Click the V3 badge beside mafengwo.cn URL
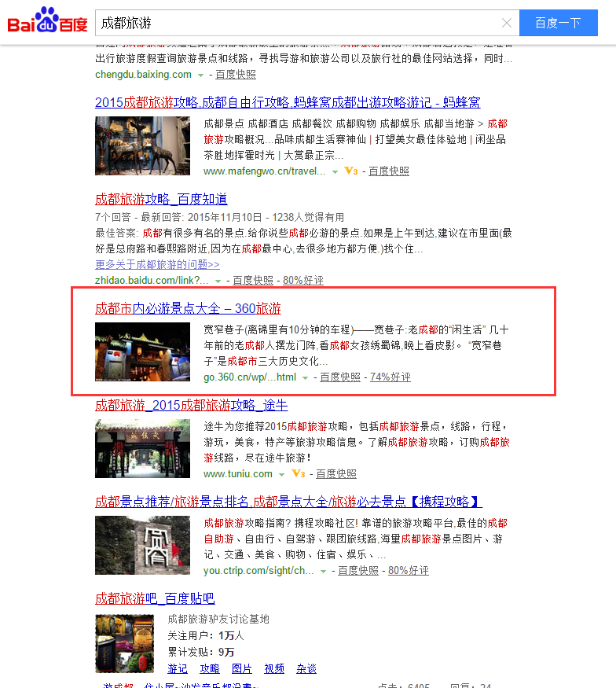Screen dimensions: 616x688 pos(351,171)
